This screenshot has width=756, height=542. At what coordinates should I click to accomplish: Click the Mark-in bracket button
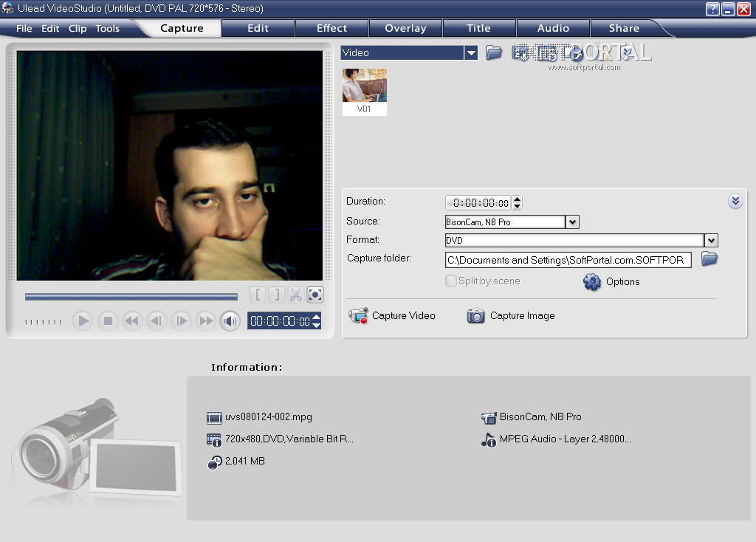258,295
